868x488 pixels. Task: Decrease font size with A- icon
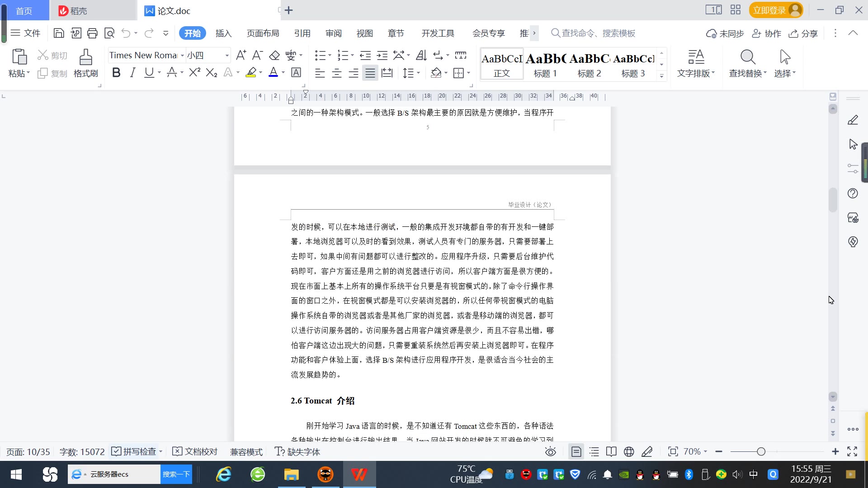point(257,55)
